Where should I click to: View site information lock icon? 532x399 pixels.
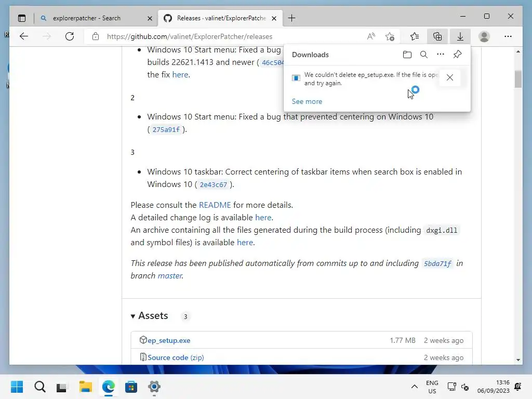point(96,36)
